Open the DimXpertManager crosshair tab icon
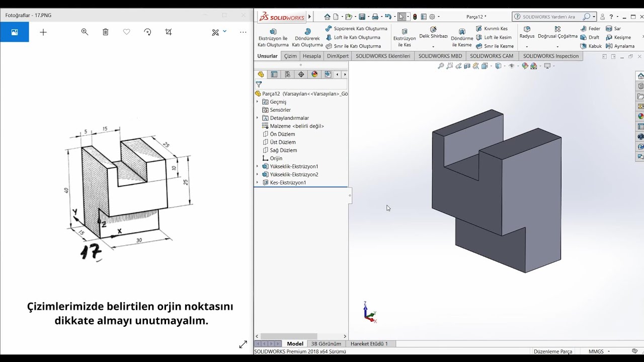 [x=301, y=74]
